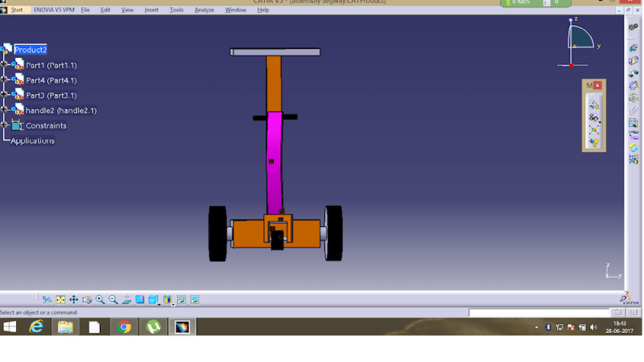This screenshot has width=644, height=362.
Task: Open the Edit menu
Action: tap(105, 10)
